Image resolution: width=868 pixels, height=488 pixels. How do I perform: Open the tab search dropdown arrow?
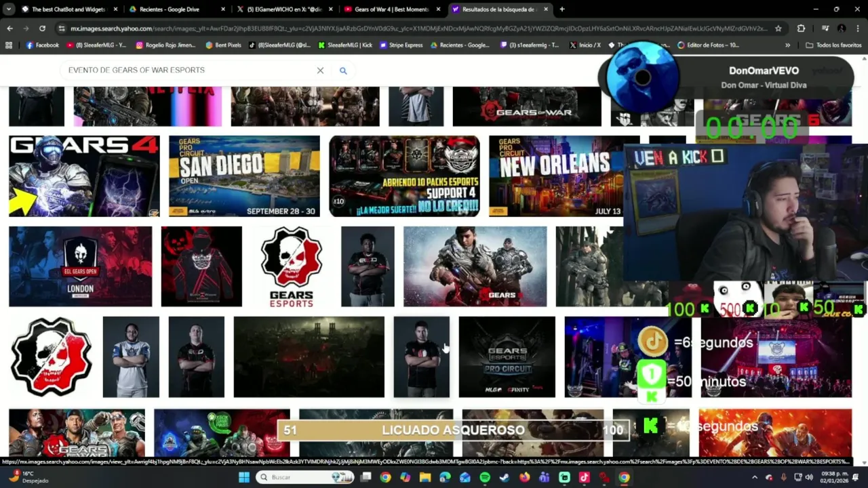coord(7,9)
